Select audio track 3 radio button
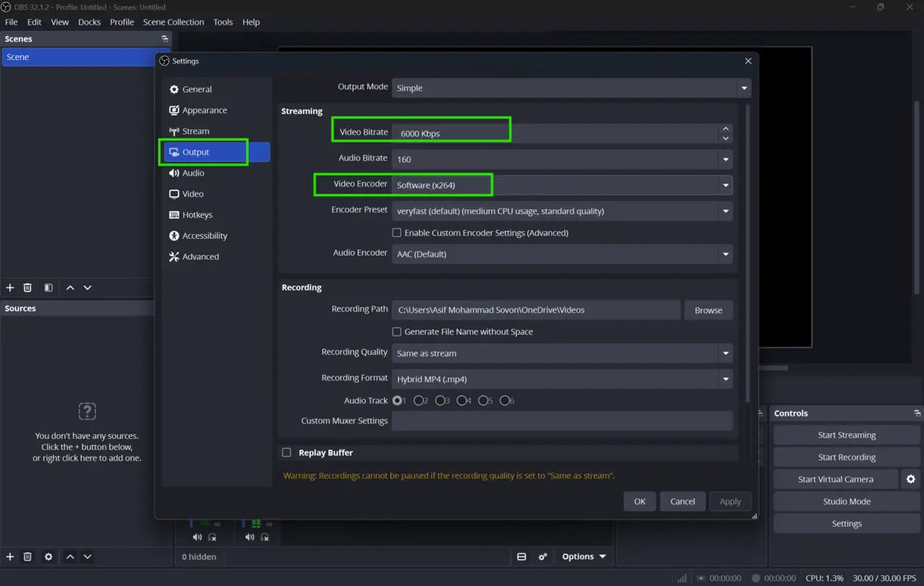Image resolution: width=924 pixels, height=586 pixels. tap(441, 400)
